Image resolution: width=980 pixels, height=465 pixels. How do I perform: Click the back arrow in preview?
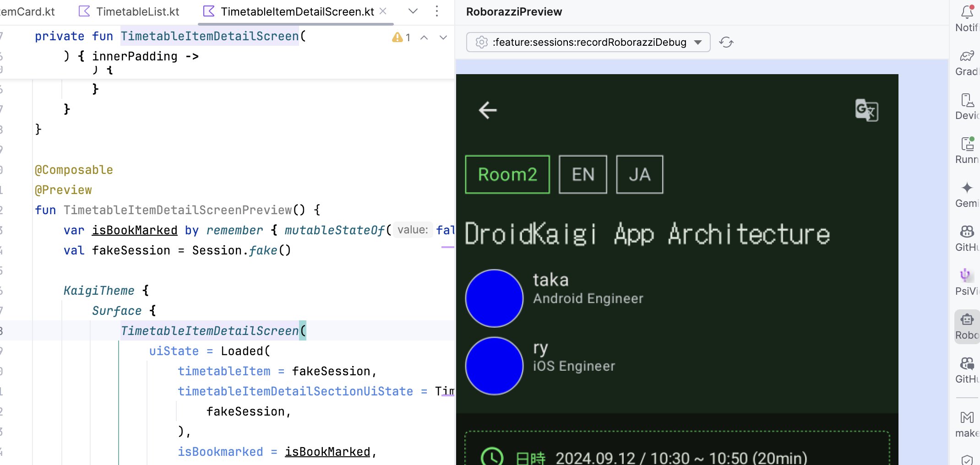click(488, 110)
